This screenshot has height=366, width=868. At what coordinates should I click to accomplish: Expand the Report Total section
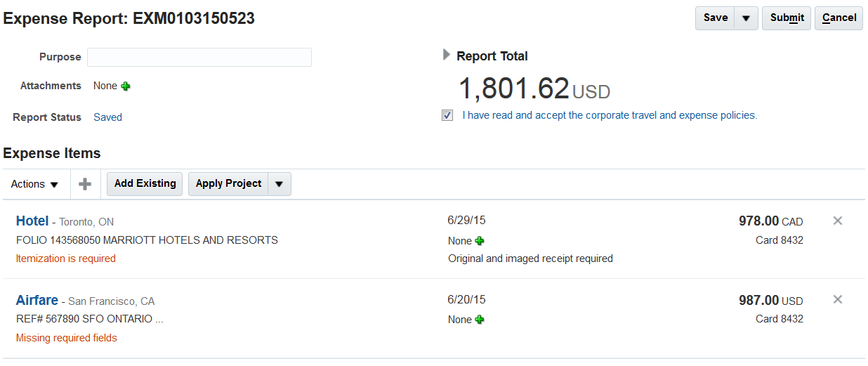click(447, 55)
